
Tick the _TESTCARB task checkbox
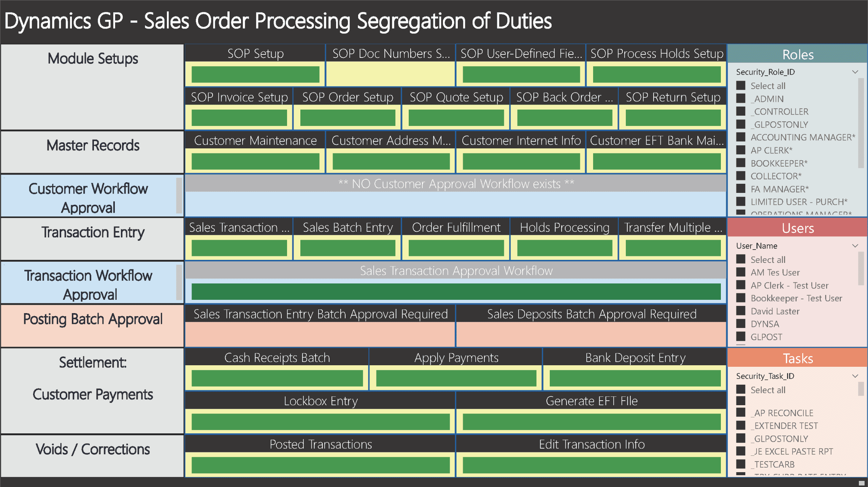coord(741,464)
